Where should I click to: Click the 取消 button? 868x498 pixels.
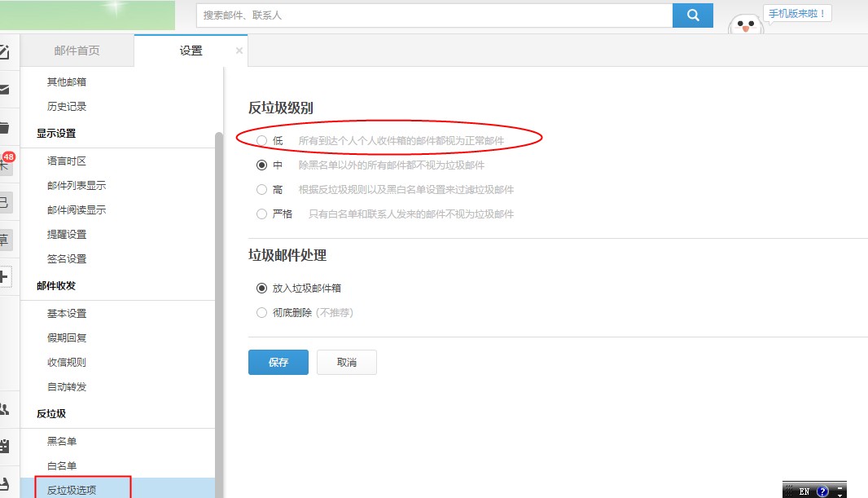[x=347, y=363]
